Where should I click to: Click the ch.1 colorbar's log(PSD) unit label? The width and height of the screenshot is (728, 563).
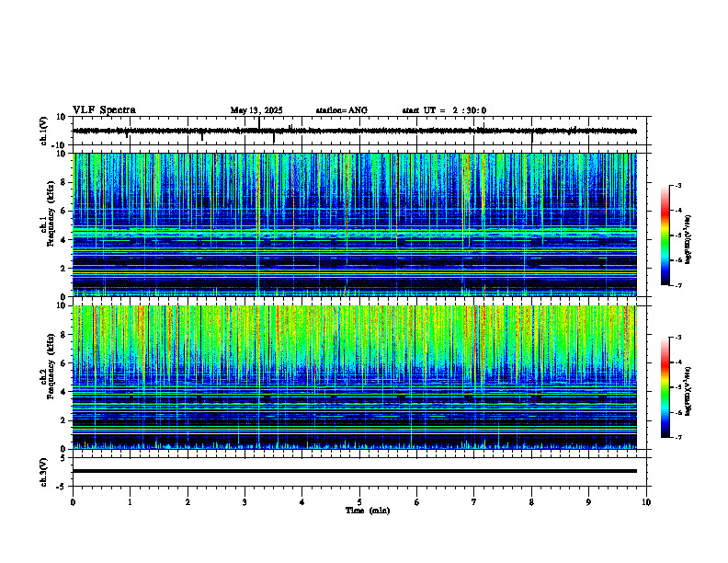[688, 240]
